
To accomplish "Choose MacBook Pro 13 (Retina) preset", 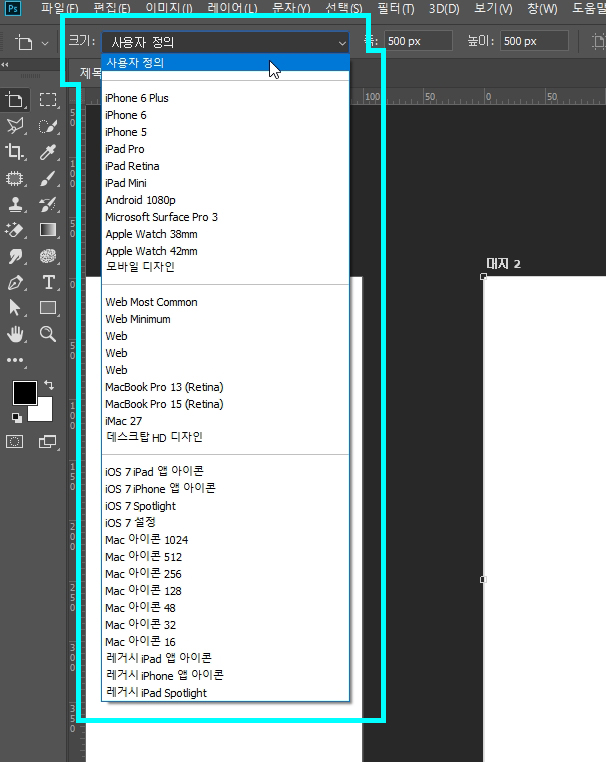I will (225, 387).
